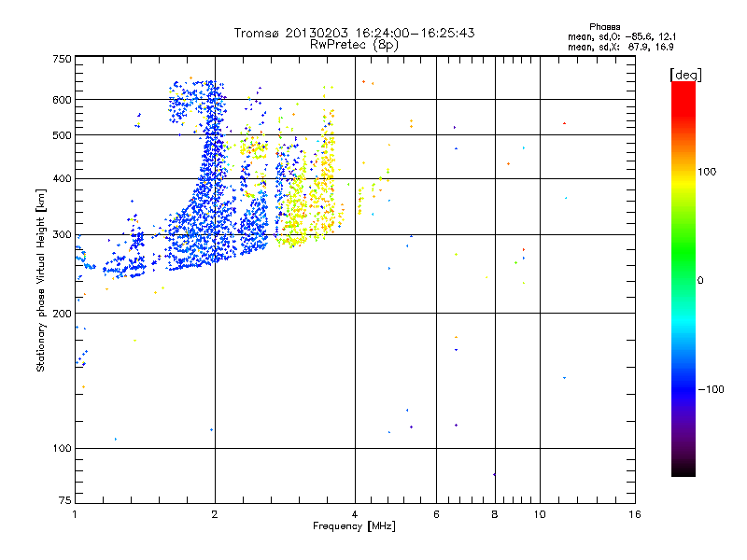Click the colorbar tick label '-100'
Screen dimensions: 747x560
coord(712,389)
